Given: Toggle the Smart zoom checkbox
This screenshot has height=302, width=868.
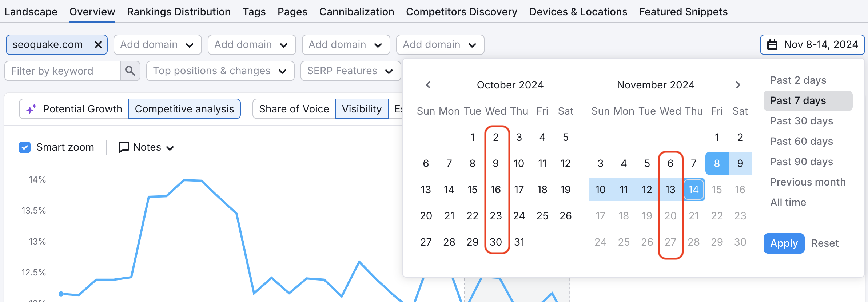Looking at the screenshot, I should [24, 147].
